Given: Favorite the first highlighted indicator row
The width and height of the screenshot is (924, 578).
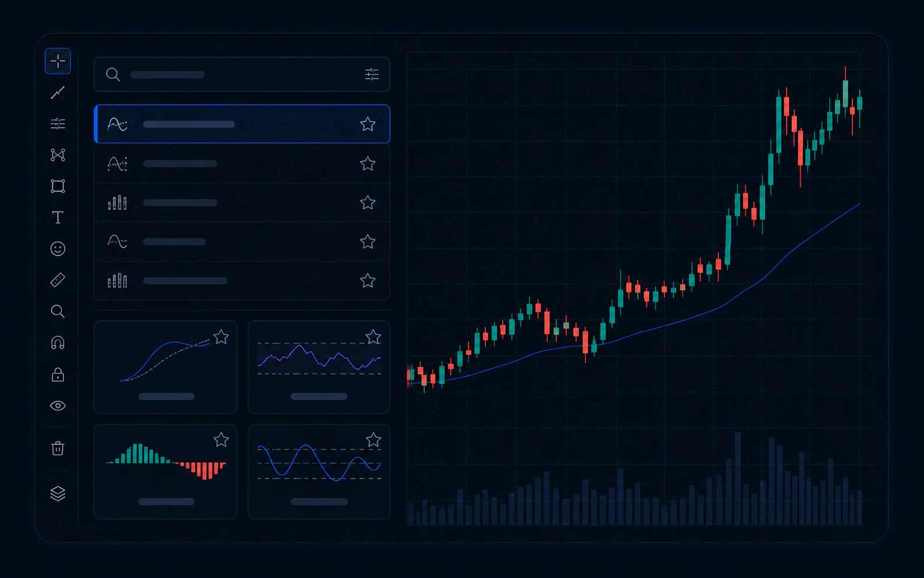Looking at the screenshot, I should point(368,124).
